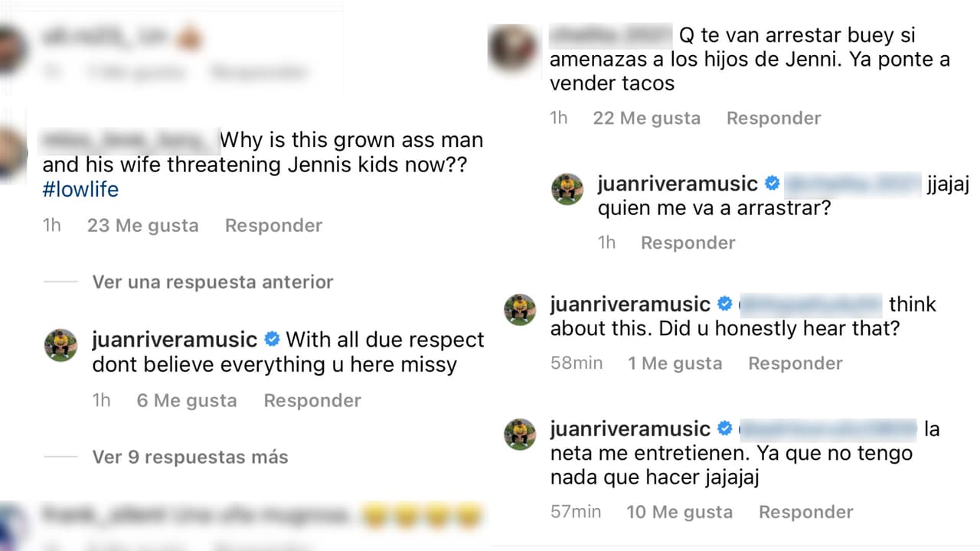Click '22 Me gusta' on the tacos comment
The image size is (980, 551).
tap(646, 118)
